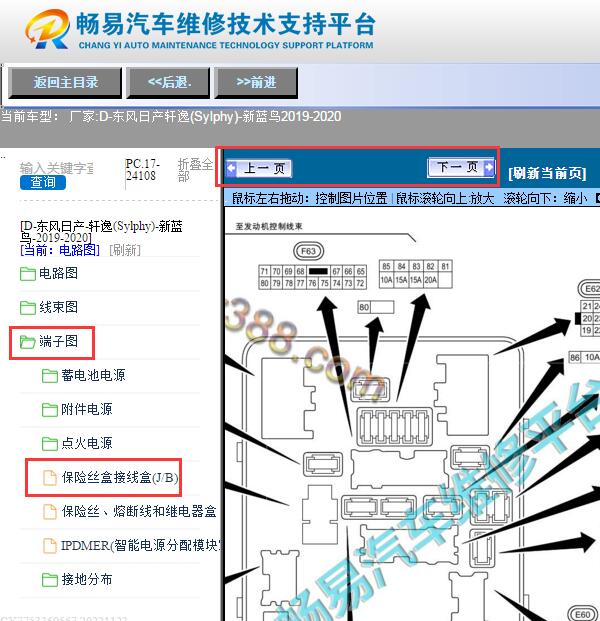Open 线束图 folder icon
Image resolution: width=600 pixels, height=621 pixels.
(28, 308)
